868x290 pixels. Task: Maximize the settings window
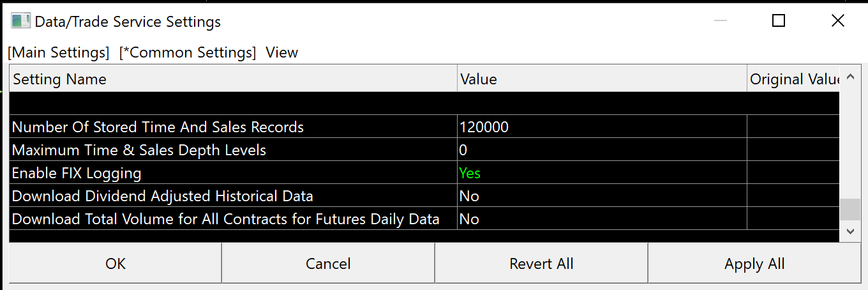779,21
